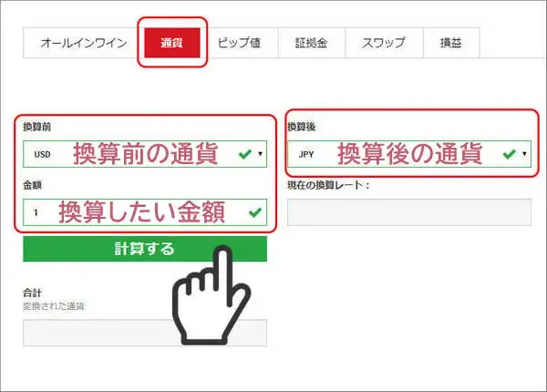Click the green checkmark in JPY field
This screenshot has width=547, height=392.
[510, 154]
